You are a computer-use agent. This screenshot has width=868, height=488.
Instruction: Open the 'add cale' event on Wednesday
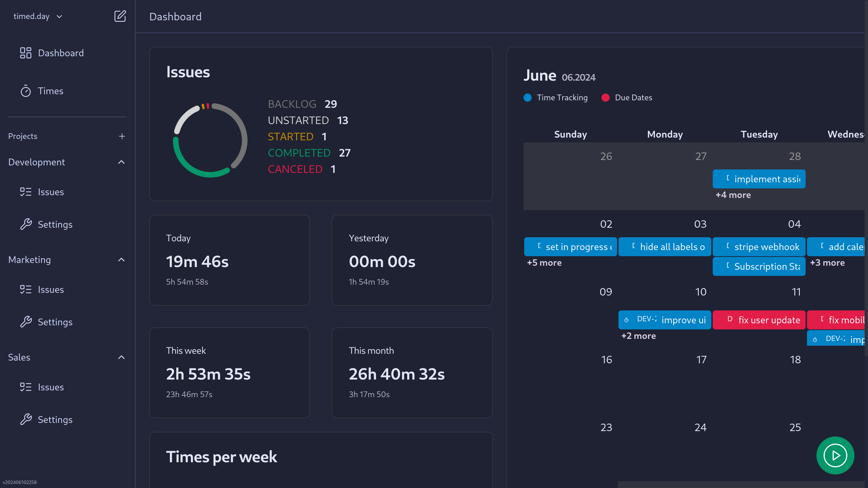point(836,247)
